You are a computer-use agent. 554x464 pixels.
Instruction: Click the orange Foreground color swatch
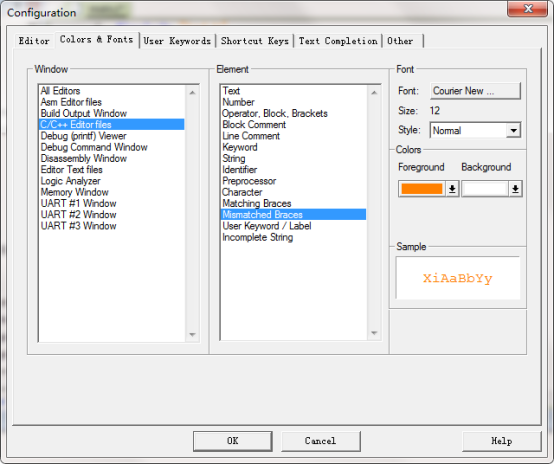[x=422, y=189]
